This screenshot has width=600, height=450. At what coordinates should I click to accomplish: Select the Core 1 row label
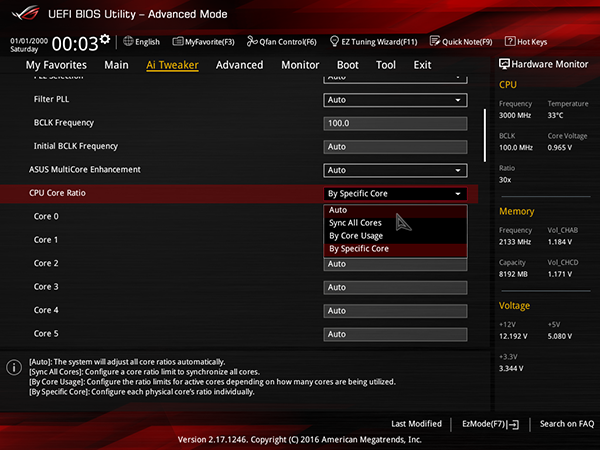[x=46, y=240]
